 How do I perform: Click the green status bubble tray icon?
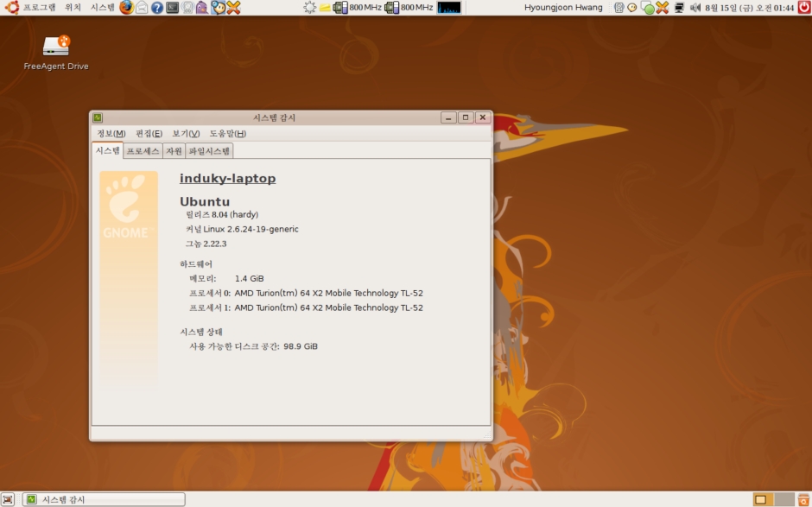pyautogui.click(x=647, y=8)
